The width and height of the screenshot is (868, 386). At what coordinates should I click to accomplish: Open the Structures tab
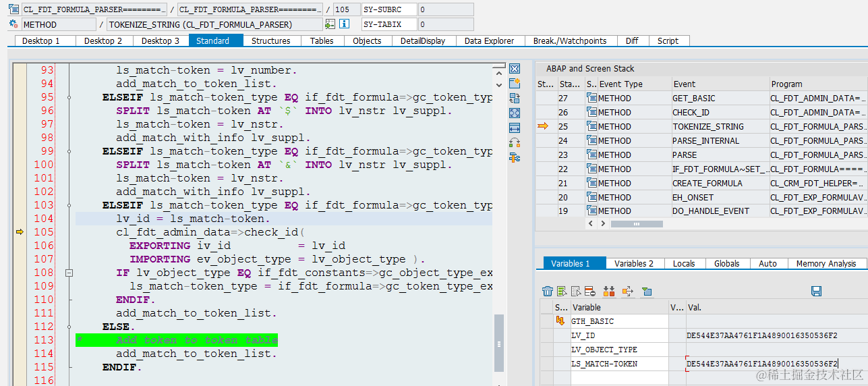[x=271, y=40]
